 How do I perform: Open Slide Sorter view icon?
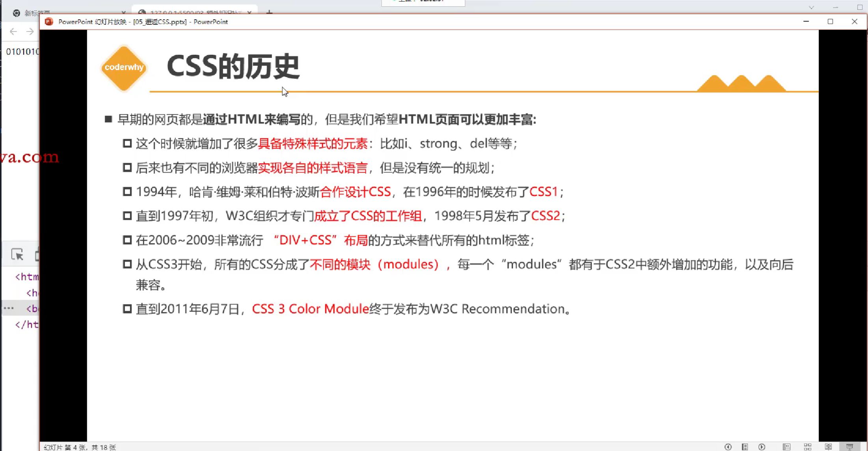(807, 447)
